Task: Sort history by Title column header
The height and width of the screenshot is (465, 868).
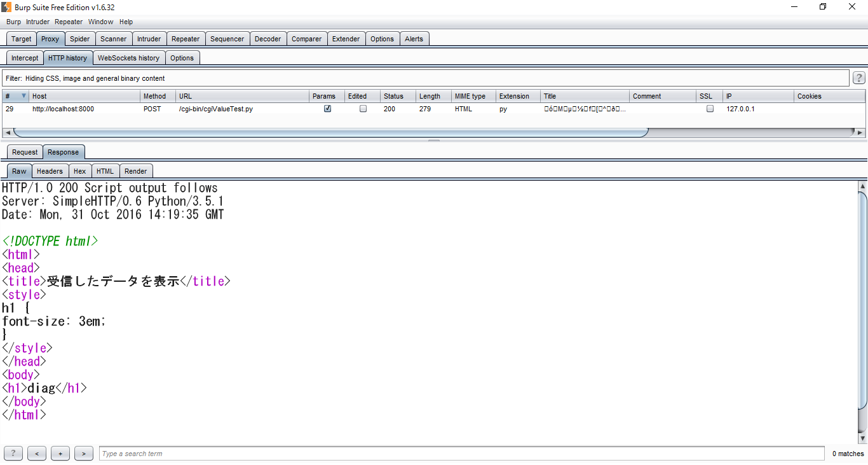Action: pyautogui.click(x=585, y=96)
